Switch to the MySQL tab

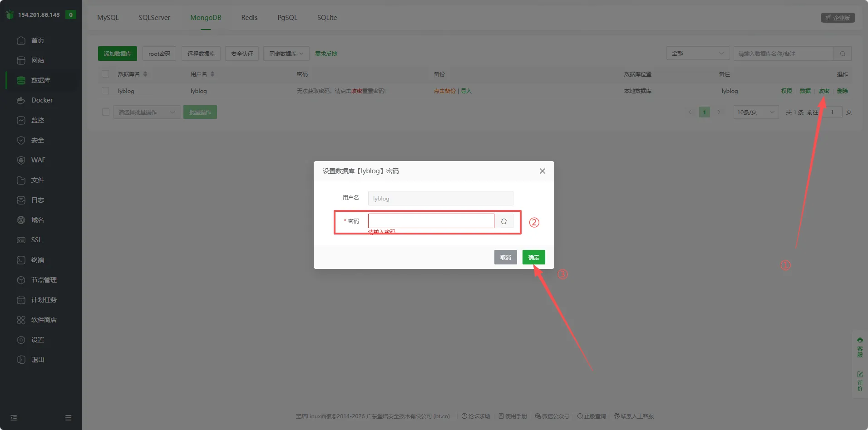pos(108,18)
